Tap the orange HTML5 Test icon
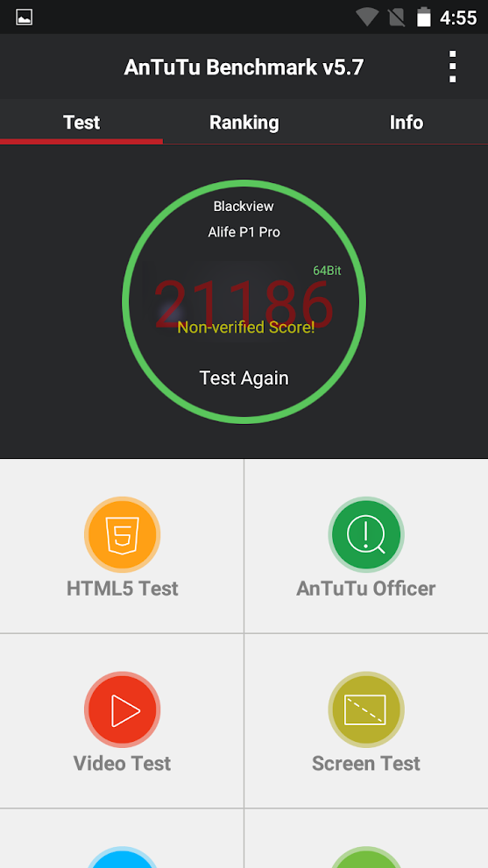Image resolution: width=488 pixels, height=868 pixels. pos(123,535)
